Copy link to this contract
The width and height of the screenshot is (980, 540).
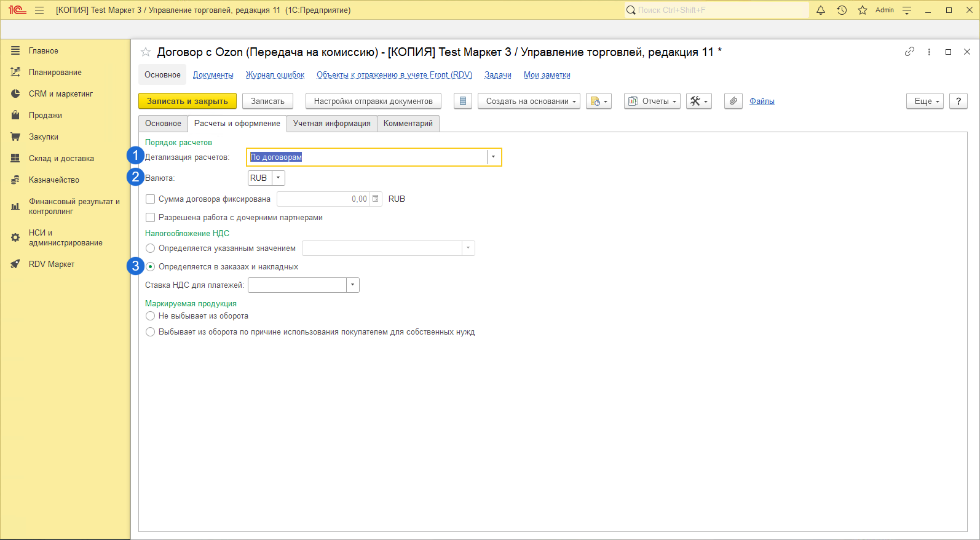909,52
